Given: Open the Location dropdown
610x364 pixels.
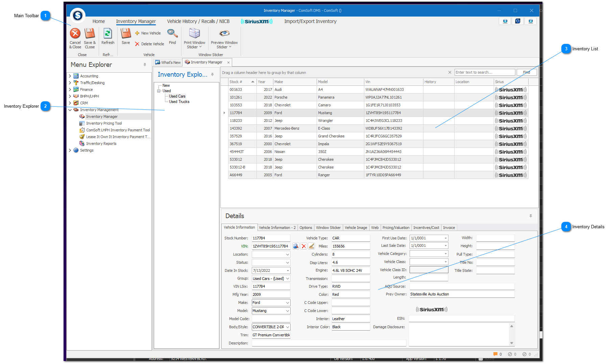Looking at the screenshot, I should (288, 255).
